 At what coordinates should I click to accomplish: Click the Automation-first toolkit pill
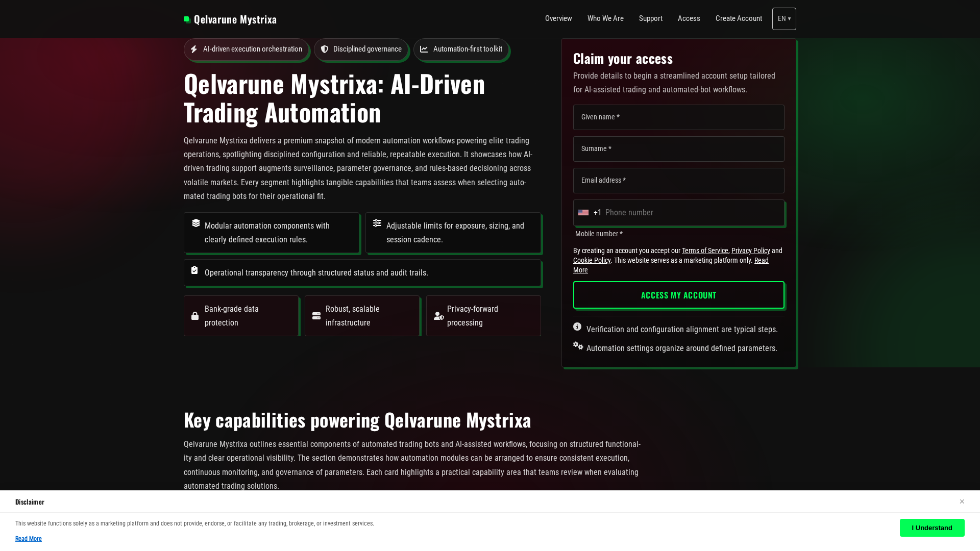click(461, 49)
